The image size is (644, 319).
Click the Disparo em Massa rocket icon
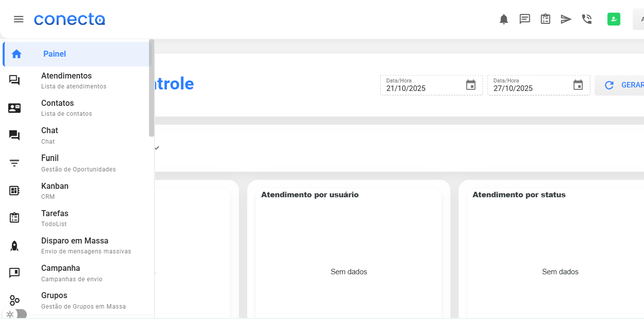[14, 245]
